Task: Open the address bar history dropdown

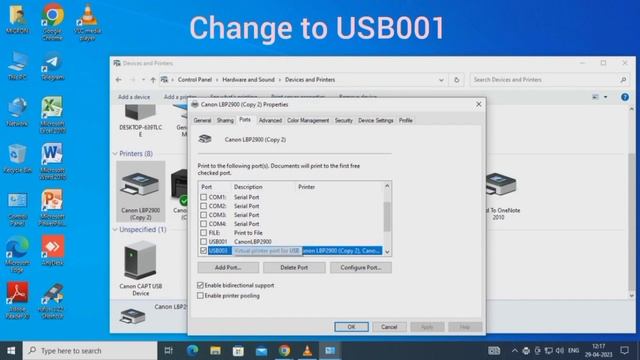Action: click(441, 80)
